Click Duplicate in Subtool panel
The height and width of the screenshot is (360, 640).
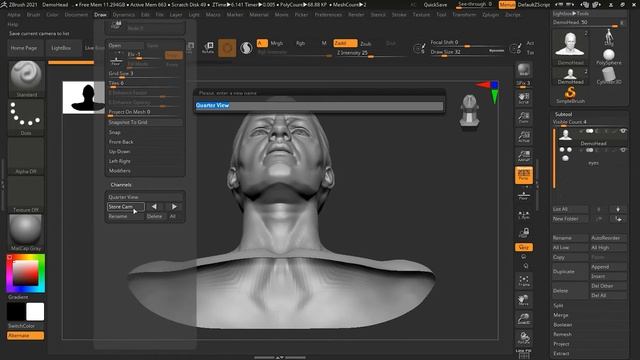pyautogui.click(x=570, y=271)
